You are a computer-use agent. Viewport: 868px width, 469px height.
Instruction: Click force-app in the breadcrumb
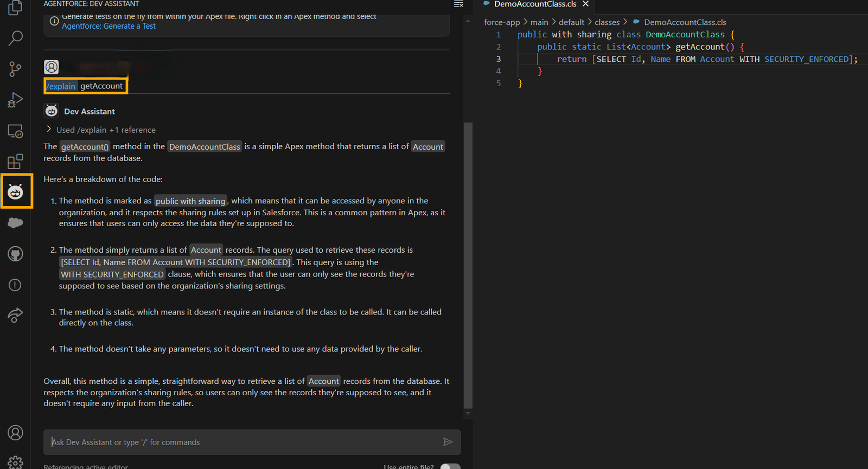point(502,22)
